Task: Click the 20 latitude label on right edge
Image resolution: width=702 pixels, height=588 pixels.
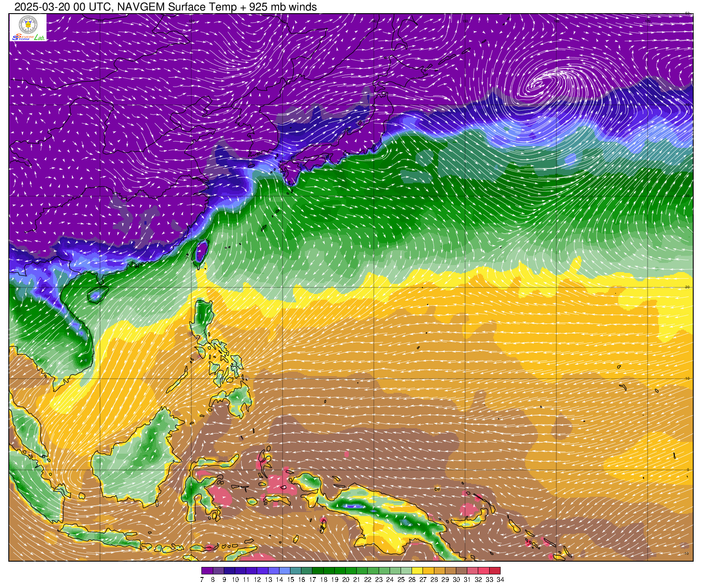Action: click(x=688, y=287)
